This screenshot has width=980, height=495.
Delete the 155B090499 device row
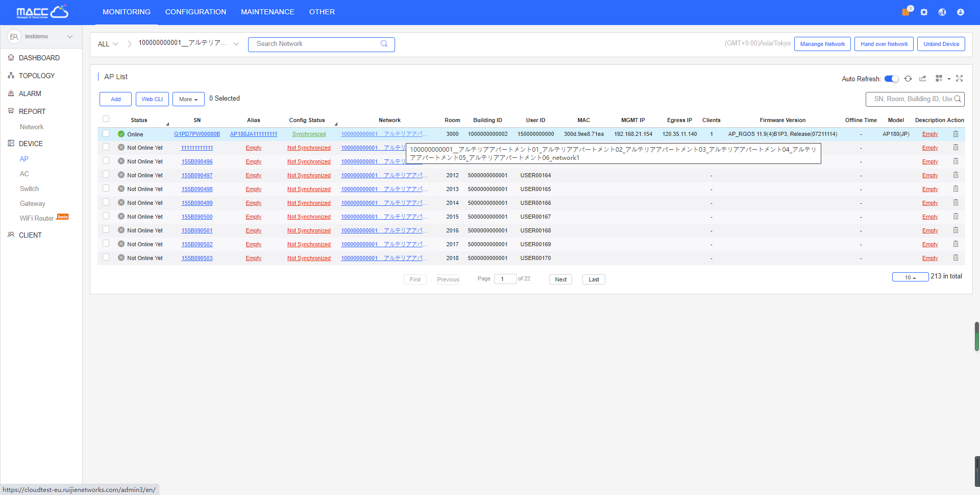coord(955,203)
